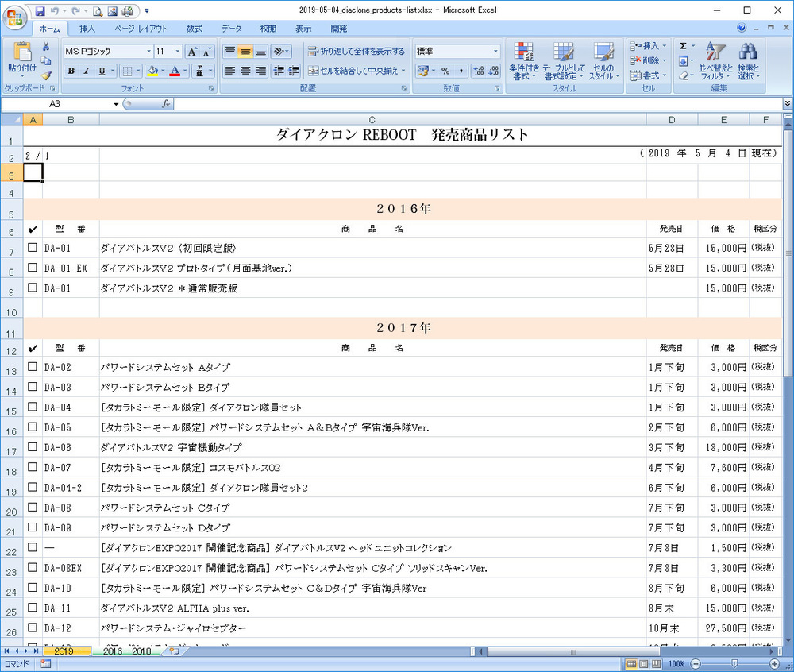Open the ホーム ribbon tab
The height and width of the screenshot is (672, 794).
[49, 29]
